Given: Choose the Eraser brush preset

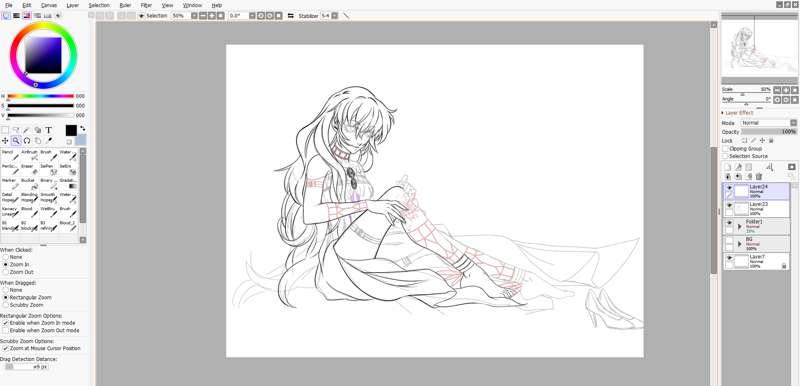Looking at the screenshot, I should click(30, 169).
